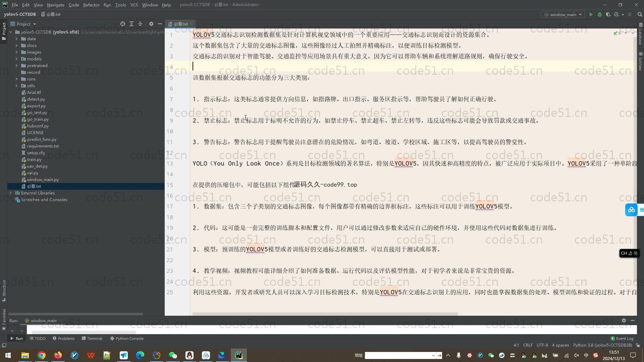
Task: Open the Terminal tool window
Action: tap(92, 339)
